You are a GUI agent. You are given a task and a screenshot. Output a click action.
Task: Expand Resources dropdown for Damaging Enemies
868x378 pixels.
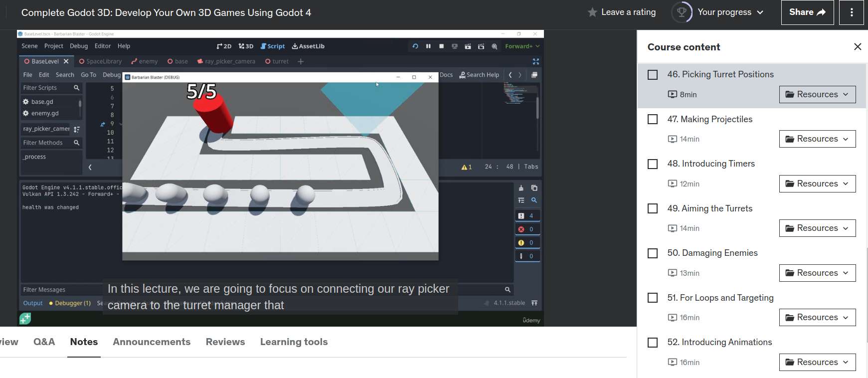tap(817, 273)
